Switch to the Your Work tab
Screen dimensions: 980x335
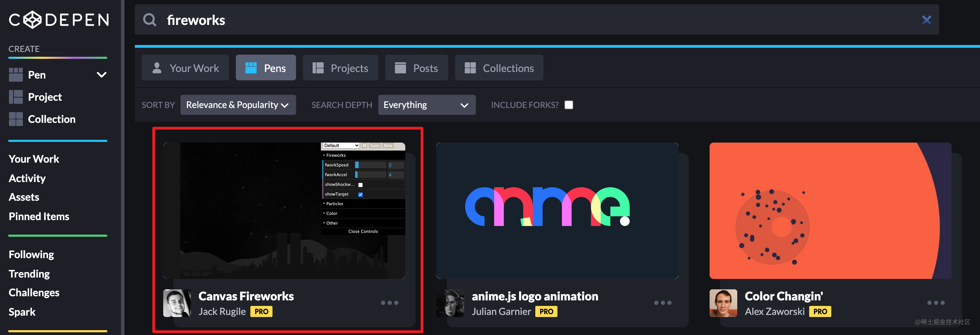pos(185,68)
